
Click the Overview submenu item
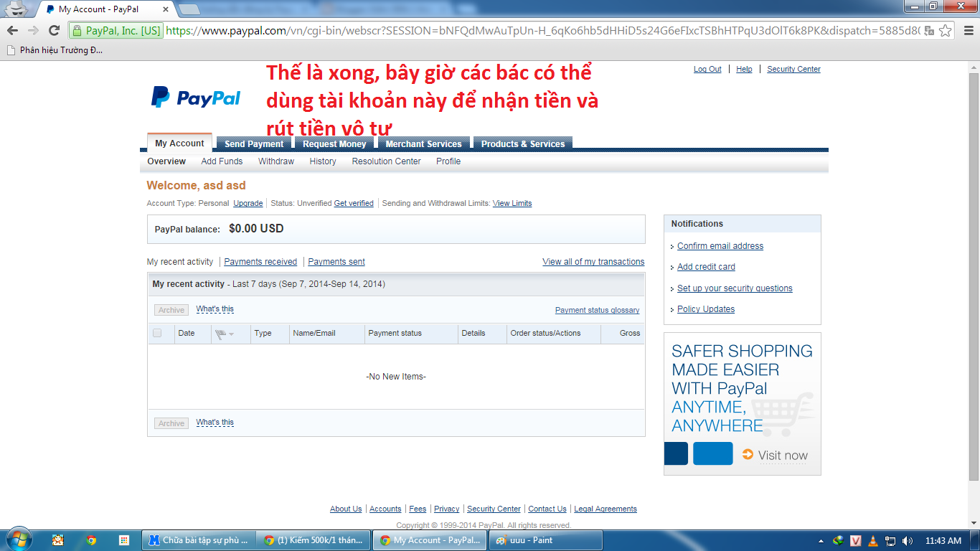coord(166,161)
